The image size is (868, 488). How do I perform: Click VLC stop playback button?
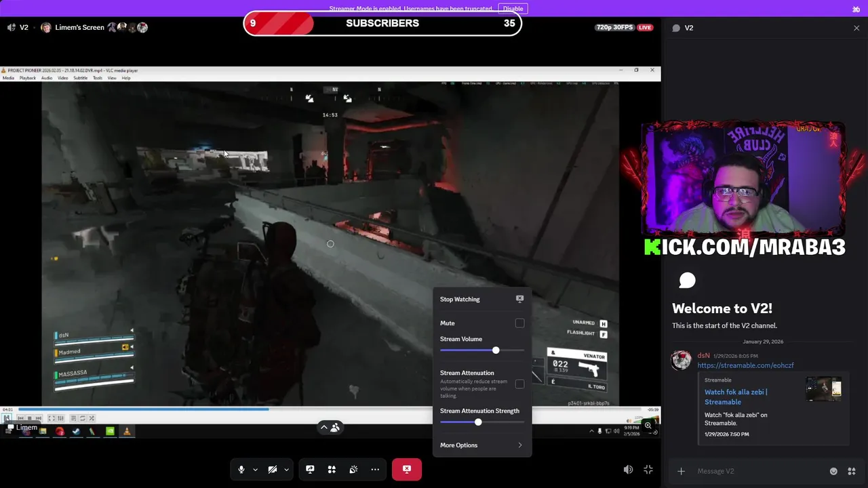[x=29, y=418]
